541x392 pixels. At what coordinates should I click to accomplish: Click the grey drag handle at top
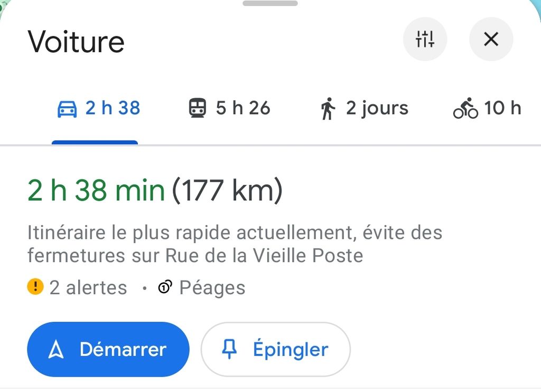click(270, 4)
